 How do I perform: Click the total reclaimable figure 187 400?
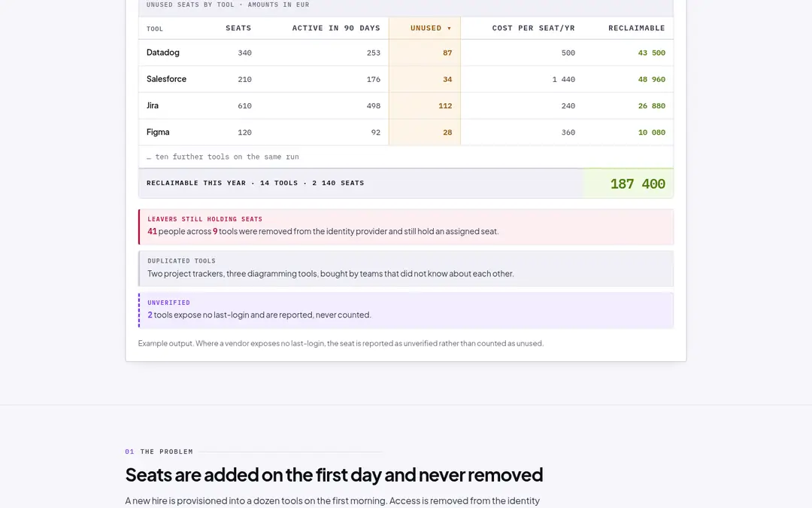[638, 184]
